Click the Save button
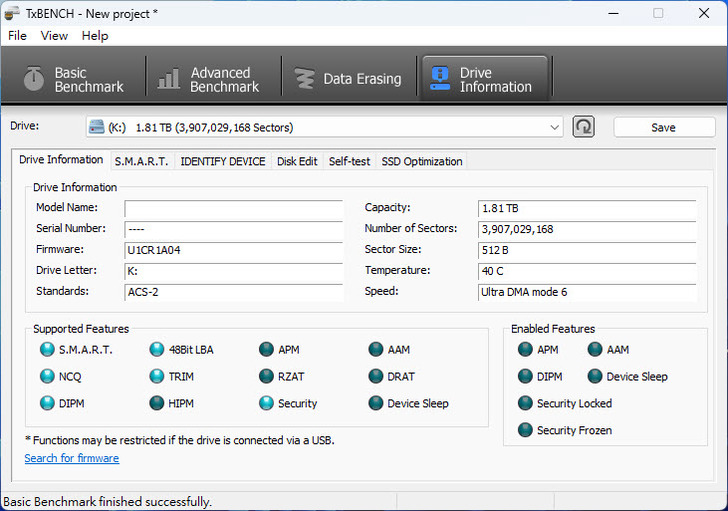728x511 pixels. tap(663, 128)
